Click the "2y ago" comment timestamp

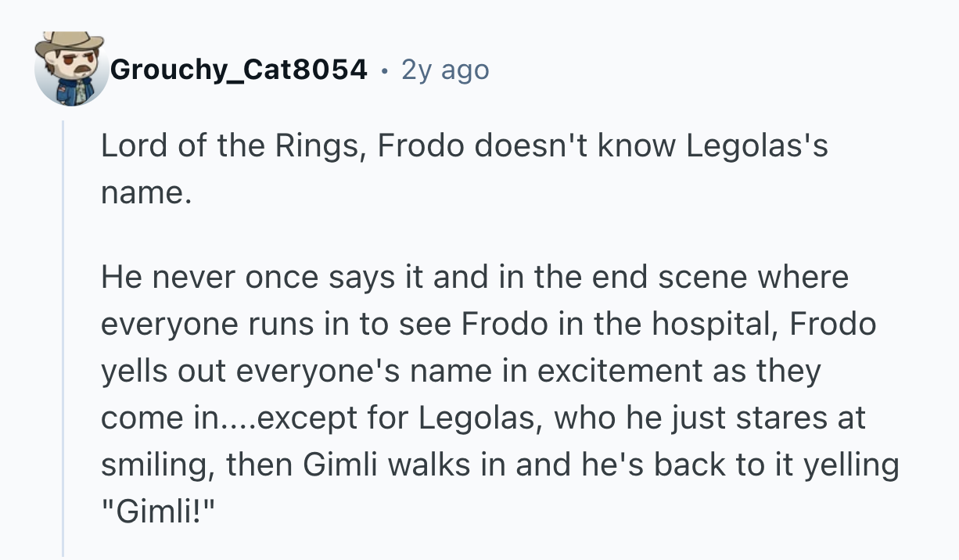(444, 70)
